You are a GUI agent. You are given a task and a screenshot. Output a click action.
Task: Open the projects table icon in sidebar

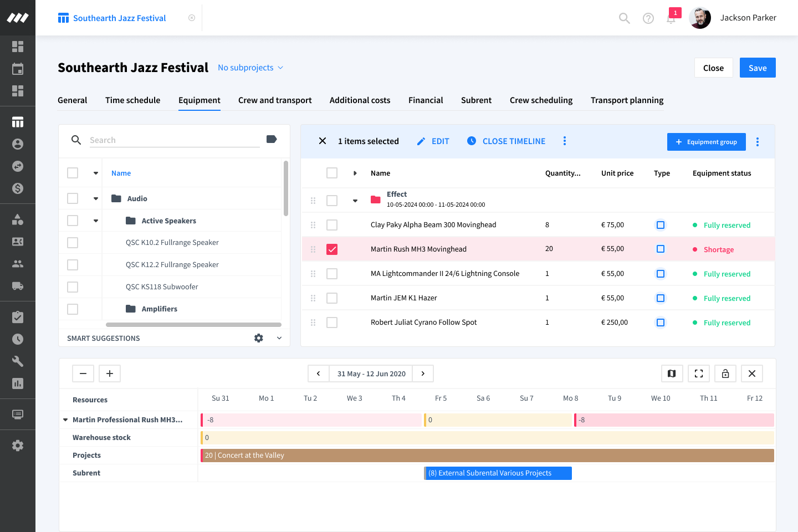pyautogui.click(x=18, y=122)
